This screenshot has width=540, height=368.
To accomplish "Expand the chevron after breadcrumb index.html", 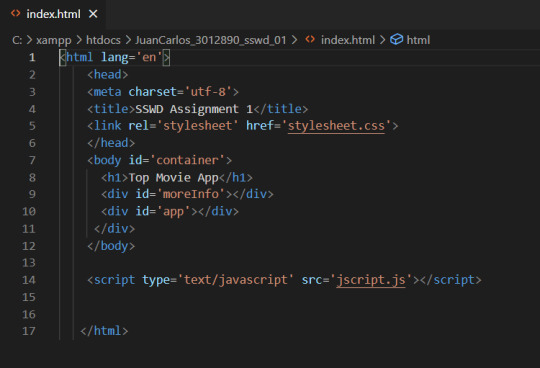I will (x=382, y=40).
